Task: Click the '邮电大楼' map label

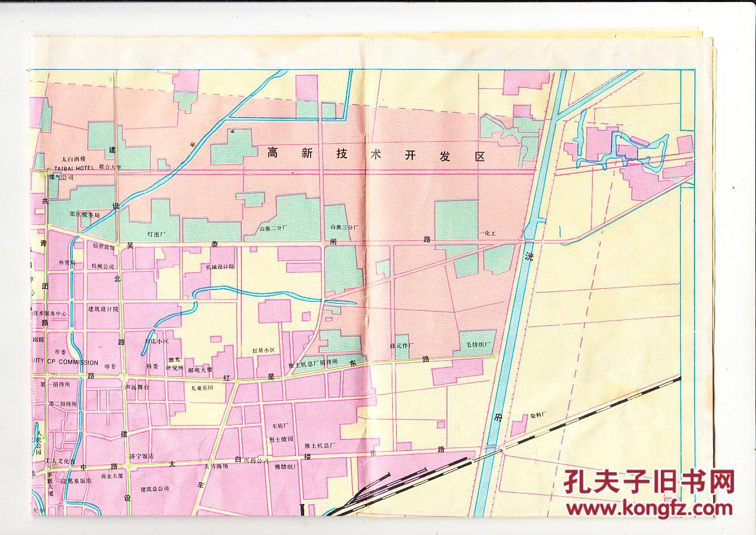Action: (200, 370)
